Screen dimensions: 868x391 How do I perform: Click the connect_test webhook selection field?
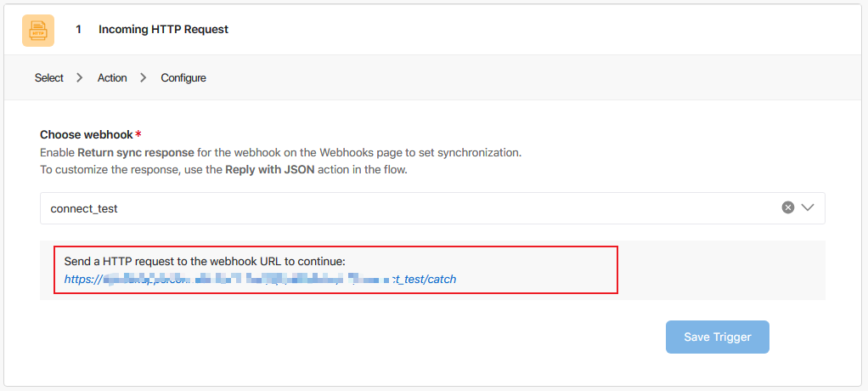coord(408,207)
